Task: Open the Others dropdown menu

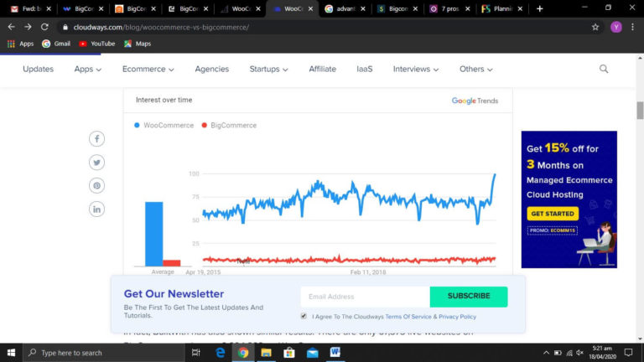Action: (x=476, y=69)
